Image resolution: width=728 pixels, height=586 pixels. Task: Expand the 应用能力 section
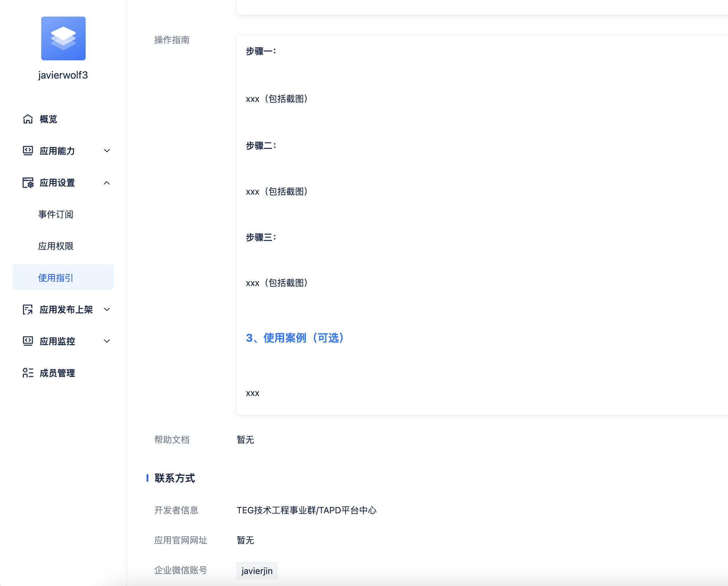pyautogui.click(x=107, y=151)
